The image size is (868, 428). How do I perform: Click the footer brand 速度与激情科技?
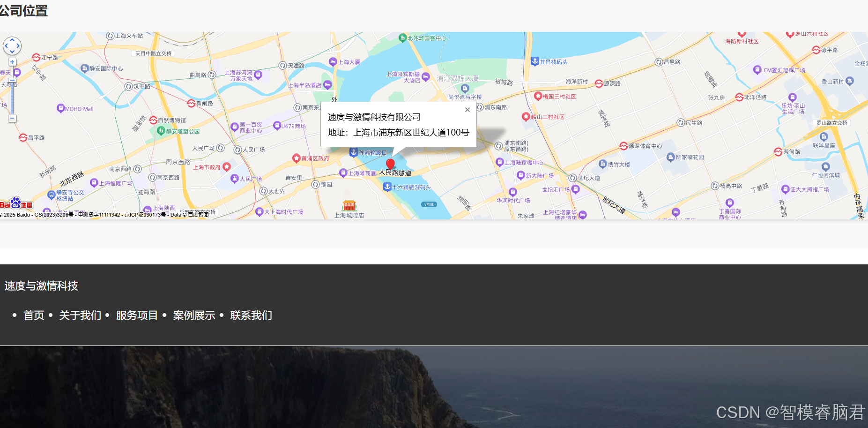click(x=41, y=286)
